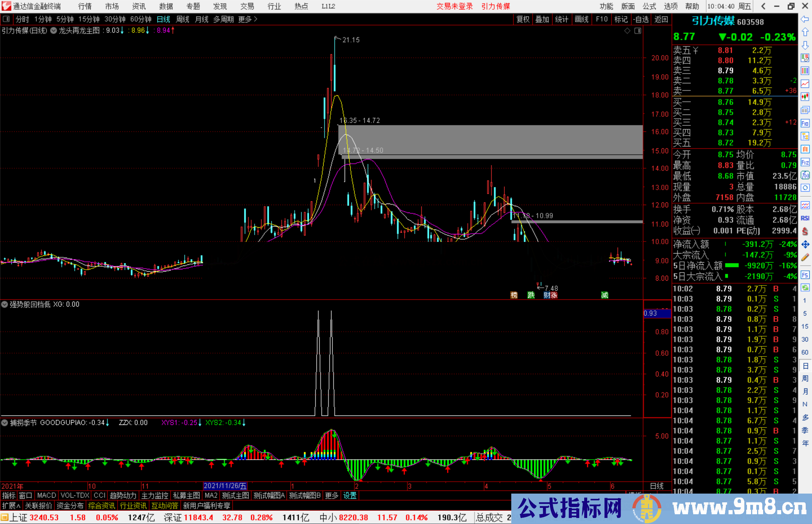
Task: Expand the 扩展 panel at bottom
Action: coord(11,506)
